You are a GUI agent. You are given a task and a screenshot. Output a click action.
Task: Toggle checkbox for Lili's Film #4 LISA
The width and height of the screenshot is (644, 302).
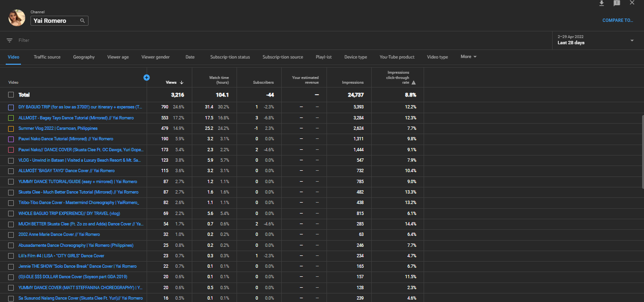pyautogui.click(x=11, y=256)
